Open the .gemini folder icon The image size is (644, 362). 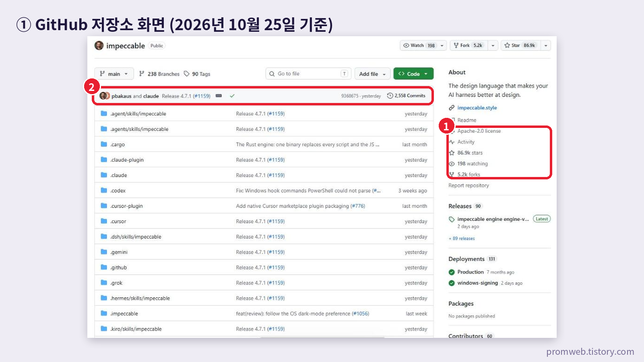pos(104,252)
